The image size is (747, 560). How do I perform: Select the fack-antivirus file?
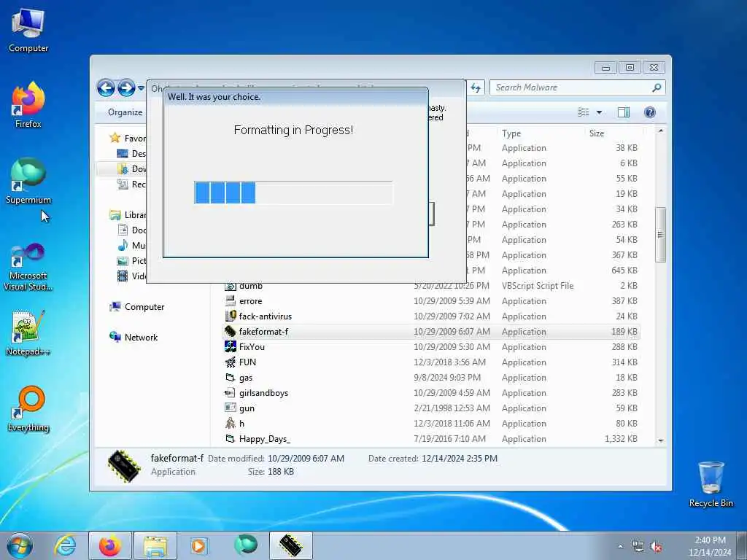[x=431, y=316]
